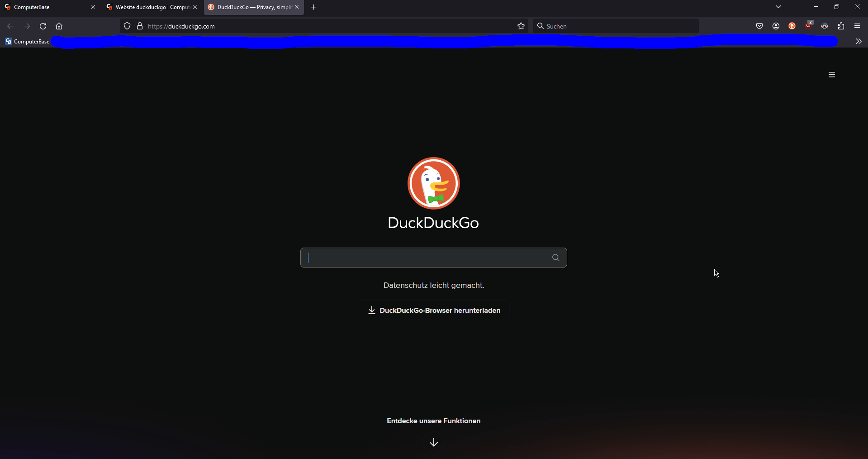This screenshot has width=868, height=459.
Task: Click DuckDuckGo-Browser herunterladen button
Action: click(x=434, y=311)
